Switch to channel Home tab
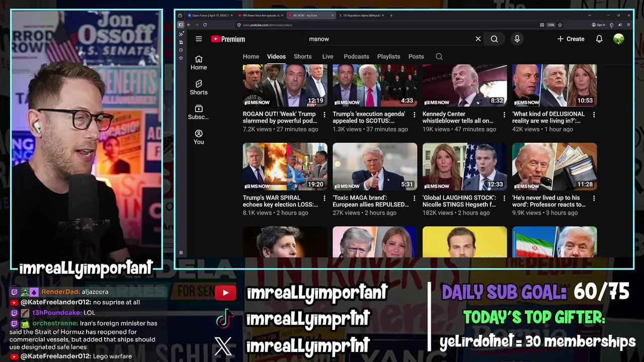 [251, 56]
